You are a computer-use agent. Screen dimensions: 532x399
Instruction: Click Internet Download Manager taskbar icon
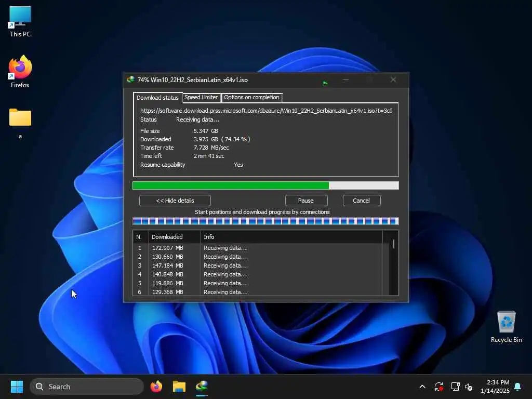[x=202, y=387]
